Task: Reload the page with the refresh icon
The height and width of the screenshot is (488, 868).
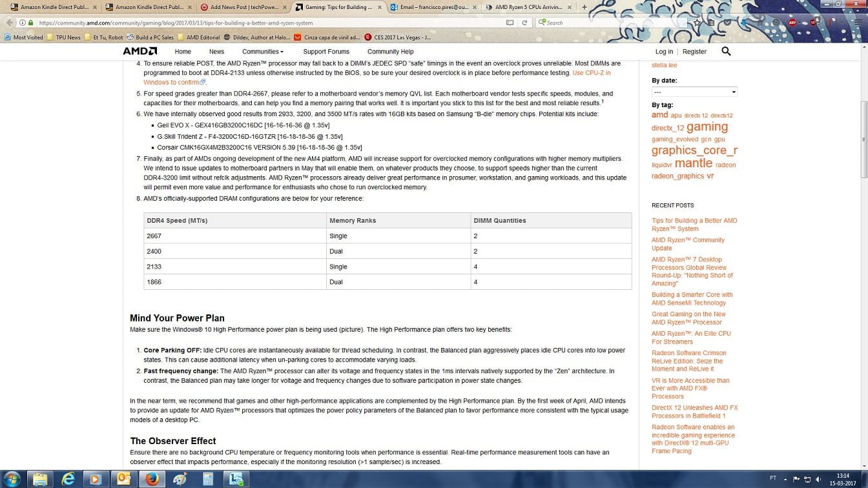Action: tap(524, 23)
